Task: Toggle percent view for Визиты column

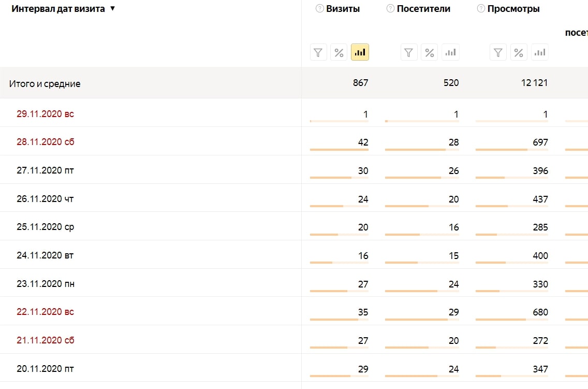Action: click(x=339, y=52)
